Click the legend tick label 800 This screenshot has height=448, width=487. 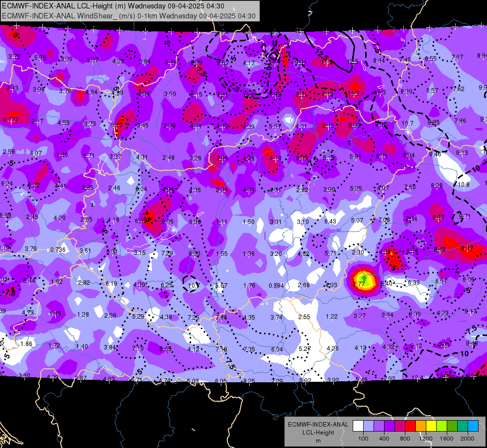click(405, 439)
